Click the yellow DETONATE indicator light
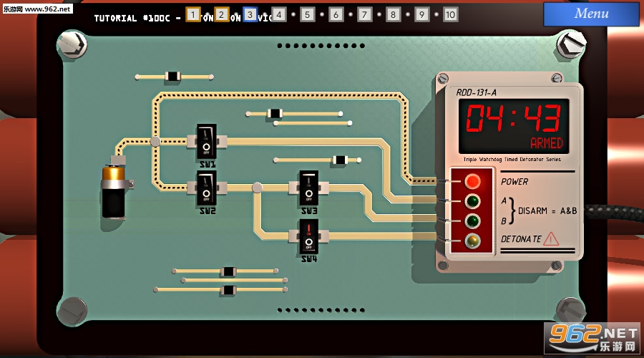 472,240
